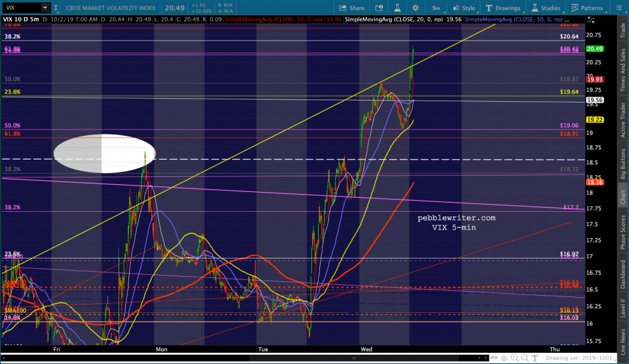Open the 5m timeframe selector
The width and height of the screenshot is (629, 364).
(x=437, y=8)
